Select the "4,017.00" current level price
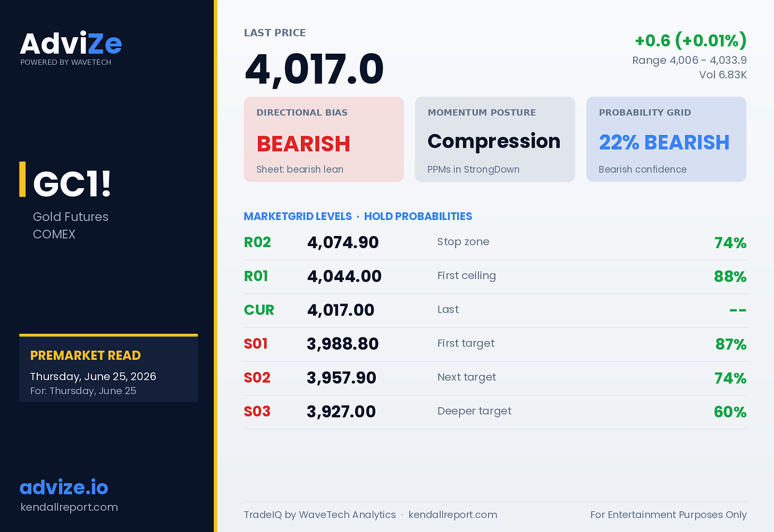Screen dimensions: 774x532 341,310
